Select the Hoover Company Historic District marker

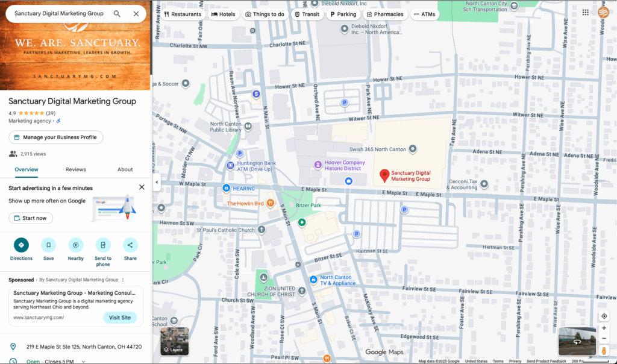(x=318, y=165)
